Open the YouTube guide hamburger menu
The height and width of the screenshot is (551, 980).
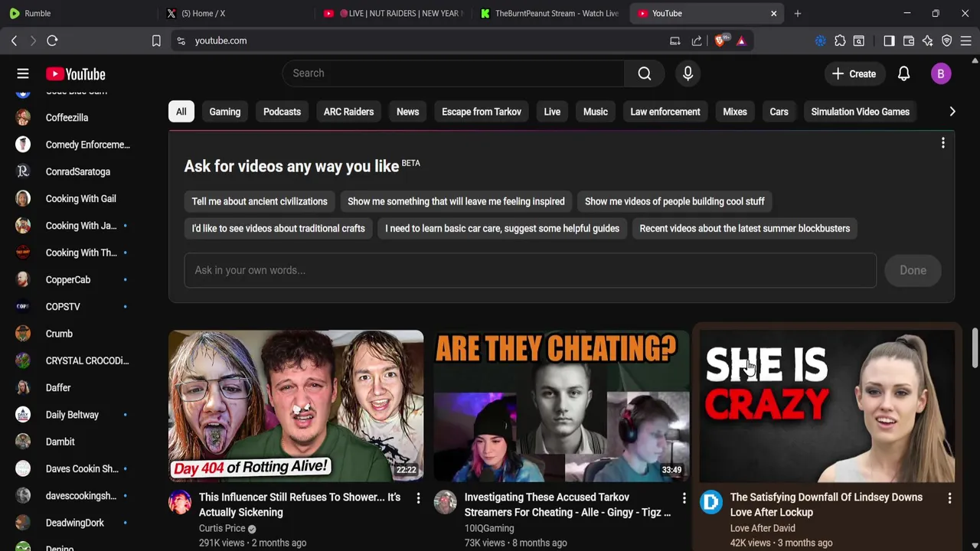click(x=23, y=73)
